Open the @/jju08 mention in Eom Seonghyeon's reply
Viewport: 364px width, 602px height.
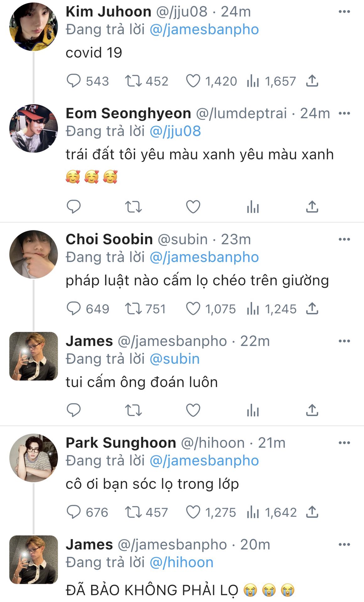click(x=175, y=131)
